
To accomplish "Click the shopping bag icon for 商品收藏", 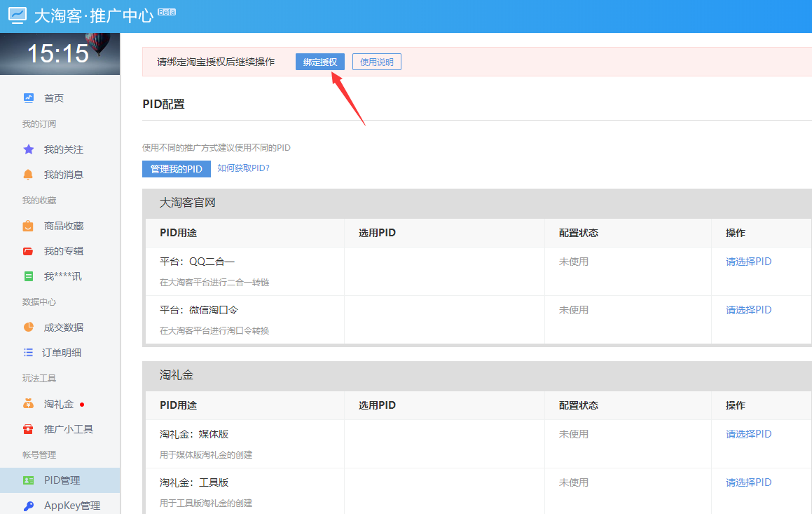I will tap(28, 226).
